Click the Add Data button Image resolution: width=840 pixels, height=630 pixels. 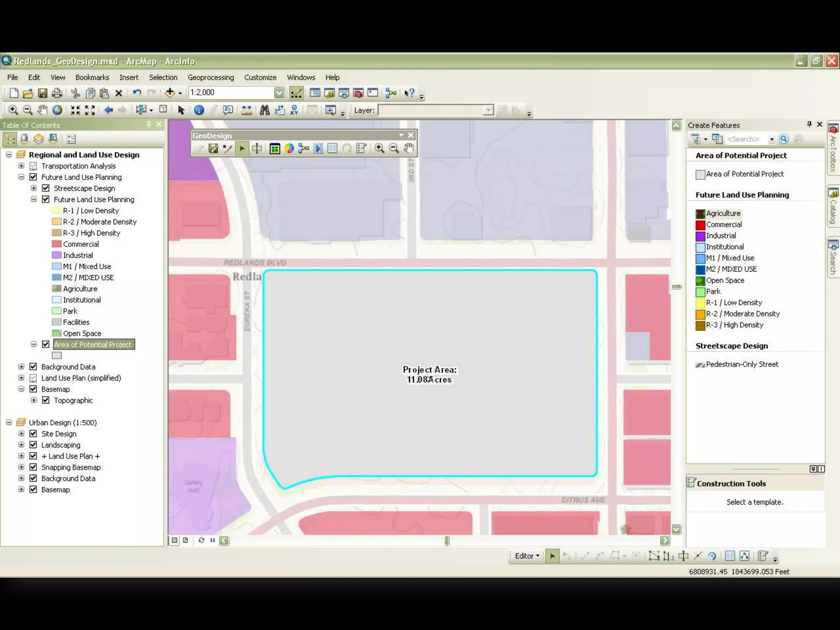(170, 93)
